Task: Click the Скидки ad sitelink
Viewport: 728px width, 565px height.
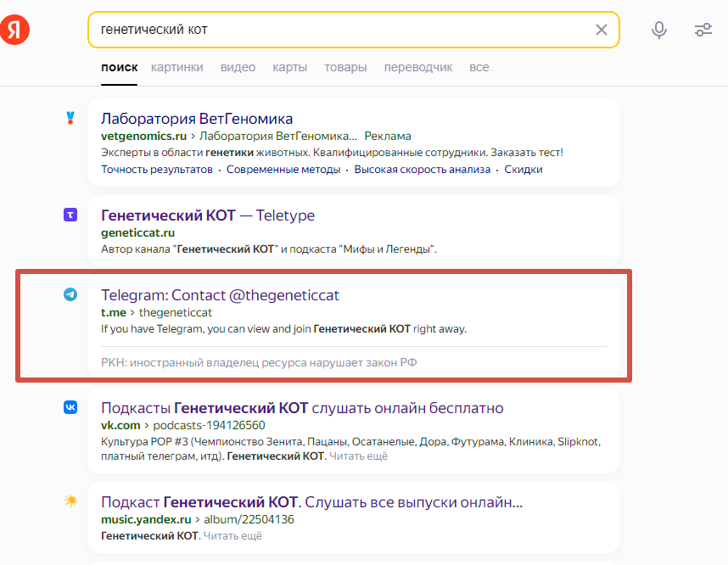Action: (524, 169)
